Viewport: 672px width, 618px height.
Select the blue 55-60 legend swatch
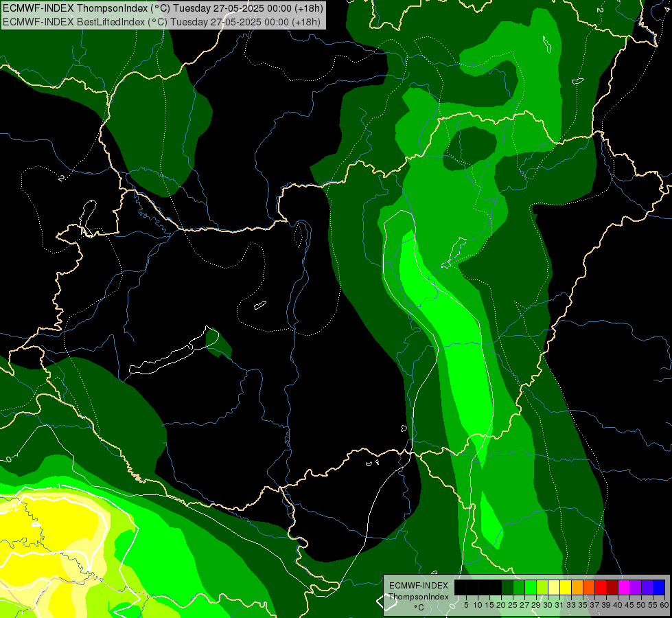coord(659,587)
